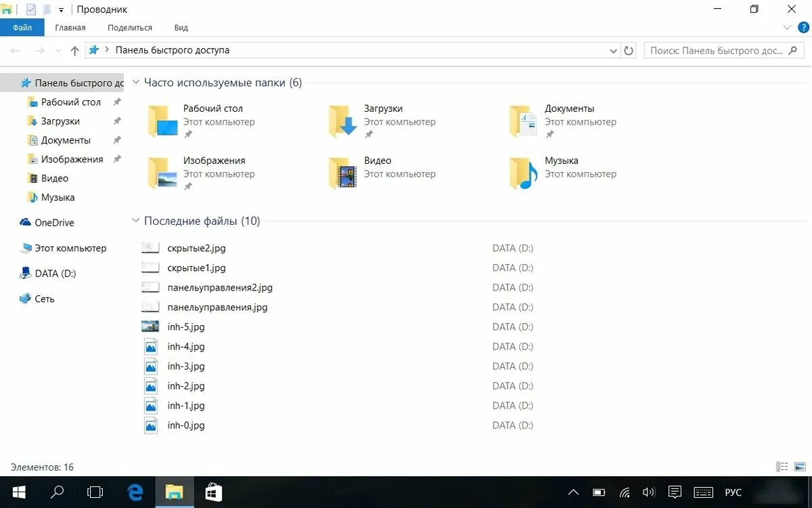
Task: Select the Музыка folder icon in frequent folders
Action: pyautogui.click(x=524, y=173)
